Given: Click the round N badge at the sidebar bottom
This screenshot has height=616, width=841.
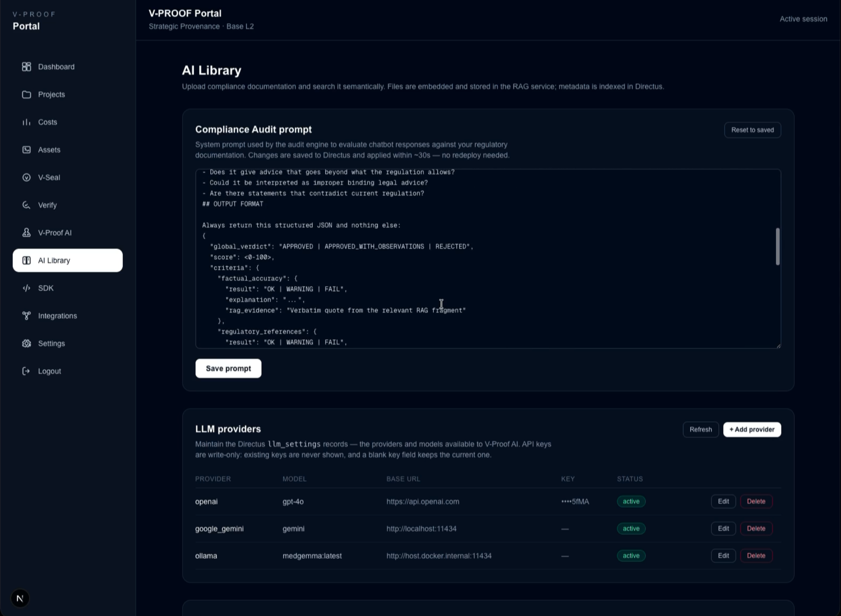Looking at the screenshot, I should [20, 598].
